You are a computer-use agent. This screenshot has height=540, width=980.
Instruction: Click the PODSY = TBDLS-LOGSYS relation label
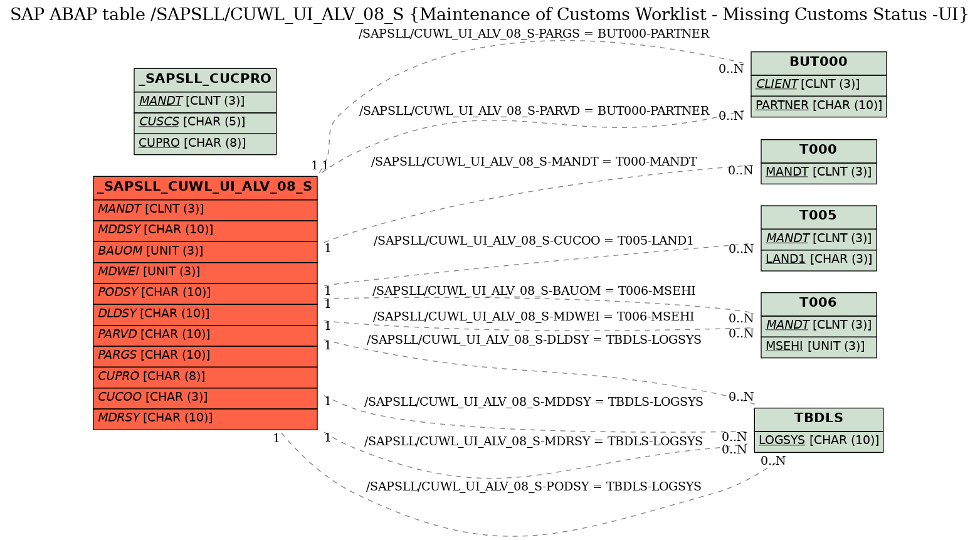(x=534, y=487)
